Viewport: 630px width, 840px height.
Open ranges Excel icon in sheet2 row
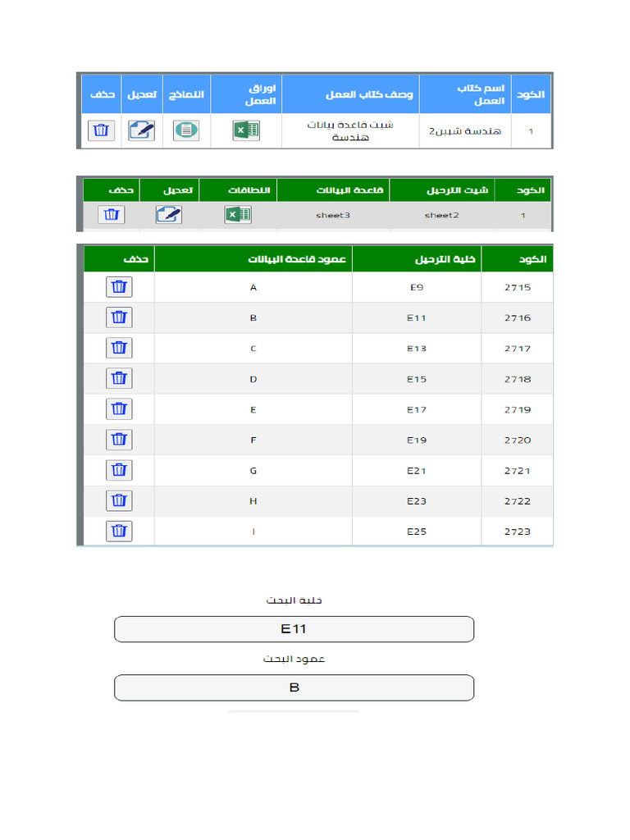point(238,215)
